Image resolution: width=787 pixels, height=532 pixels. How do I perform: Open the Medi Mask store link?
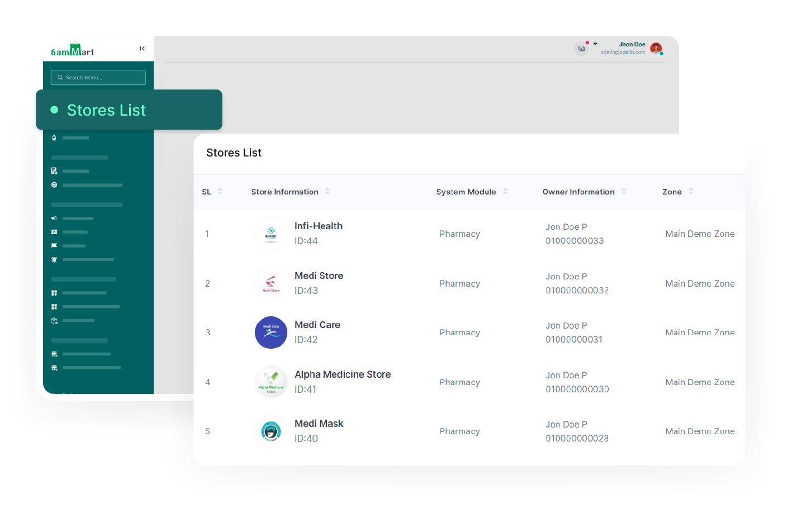pos(319,424)
